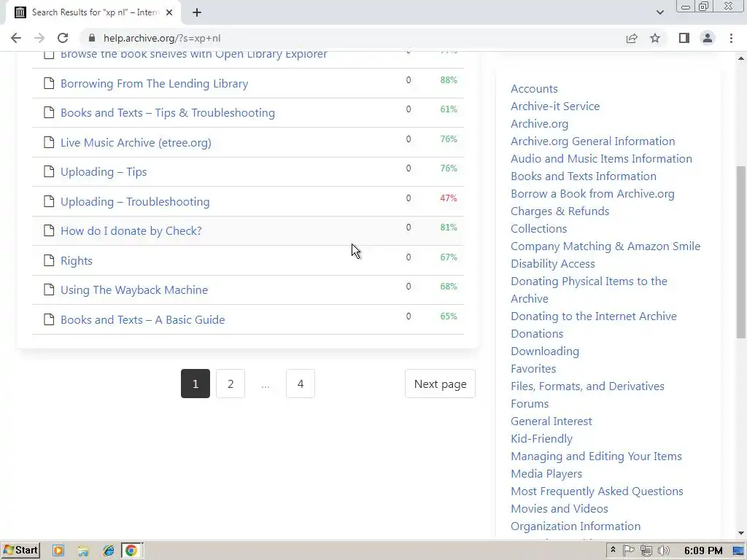Click document icon beside Uploading – Troubleshooting

tap(49, 201)
